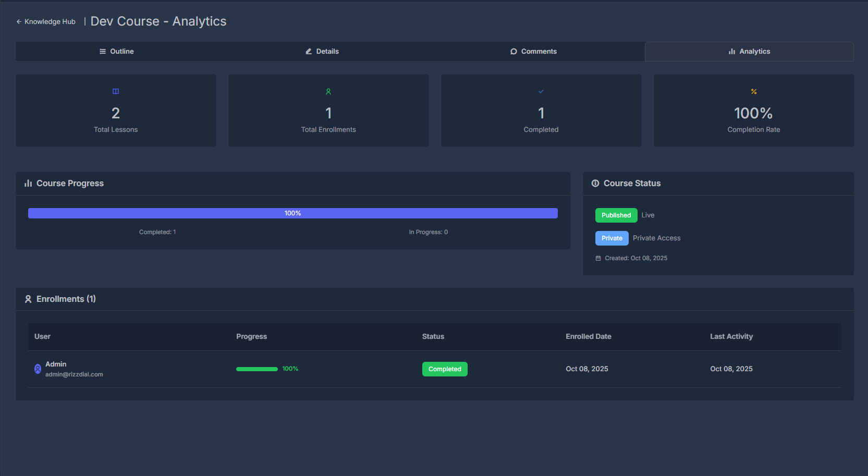Click the admin@rizzdial.com email text
This screenshot has height=476, width=868.
(74, 374)
